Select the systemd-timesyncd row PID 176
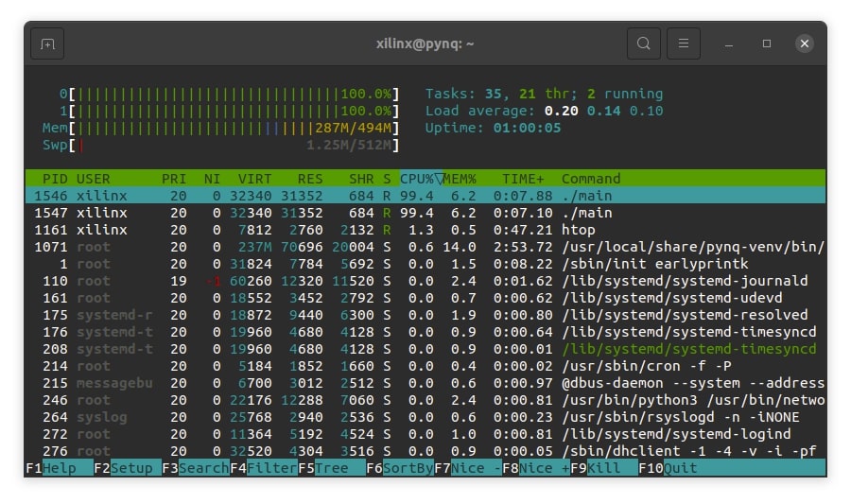Image resolution: width=851 pixels, height=504 pixels. [425, 332]
